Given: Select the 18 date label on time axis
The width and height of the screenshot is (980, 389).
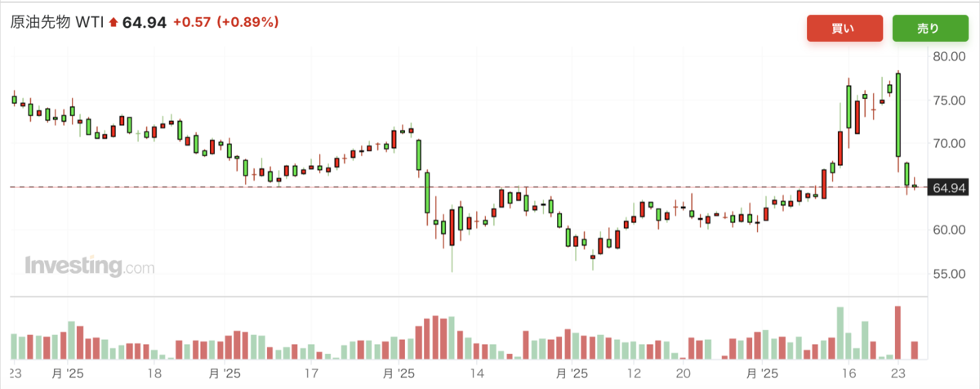Looking at the screenshot, I should 156,373.
